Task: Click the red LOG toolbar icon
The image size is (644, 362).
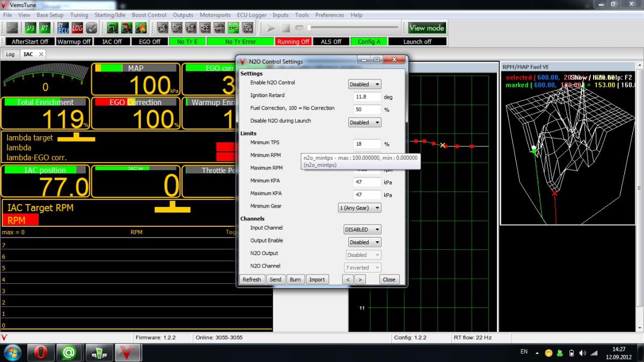Action: [77, 28]
